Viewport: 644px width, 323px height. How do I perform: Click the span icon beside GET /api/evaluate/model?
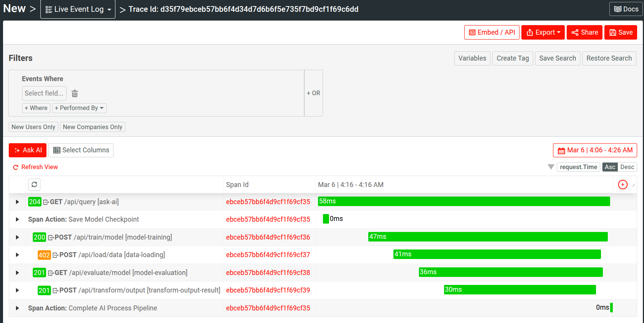(51, 273)
